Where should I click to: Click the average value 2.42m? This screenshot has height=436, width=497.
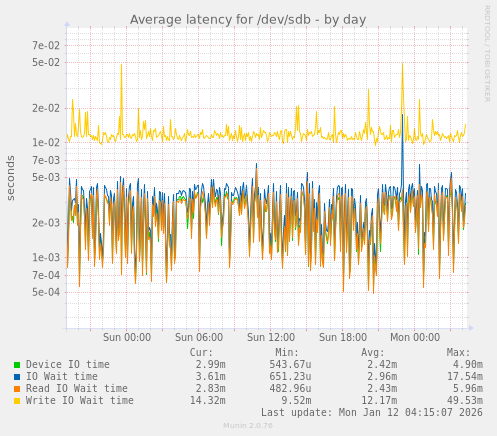382,364
